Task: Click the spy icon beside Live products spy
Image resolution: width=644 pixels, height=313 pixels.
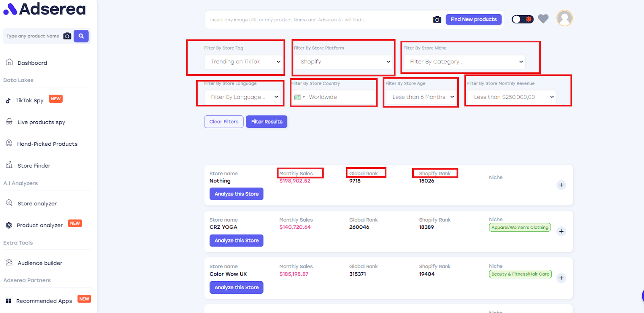Action: [x=9, y=122]
